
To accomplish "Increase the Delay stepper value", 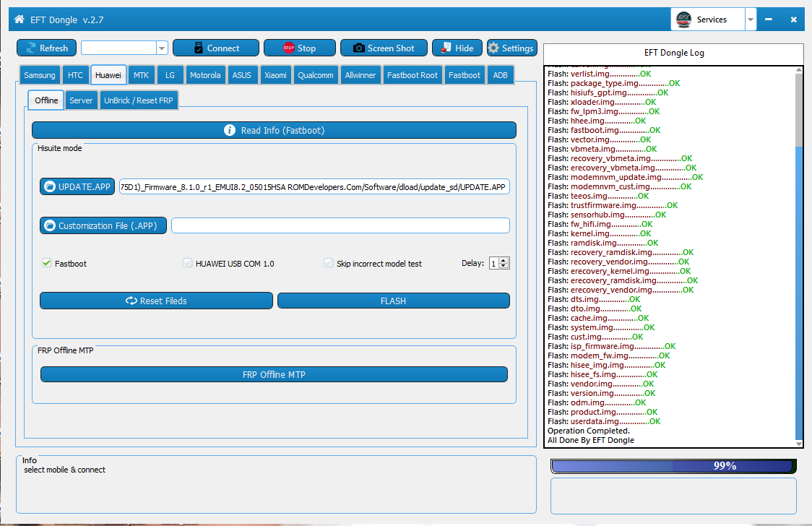I will (x=504, y=260).
